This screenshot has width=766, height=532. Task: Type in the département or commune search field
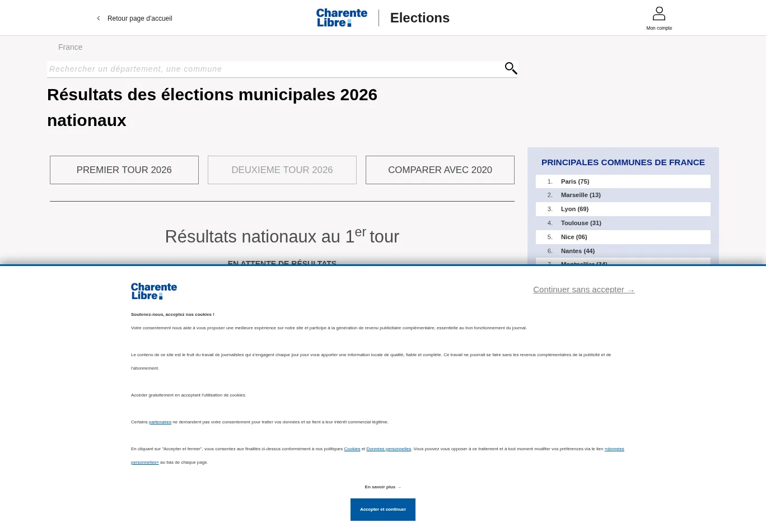(x=274, y=69)
